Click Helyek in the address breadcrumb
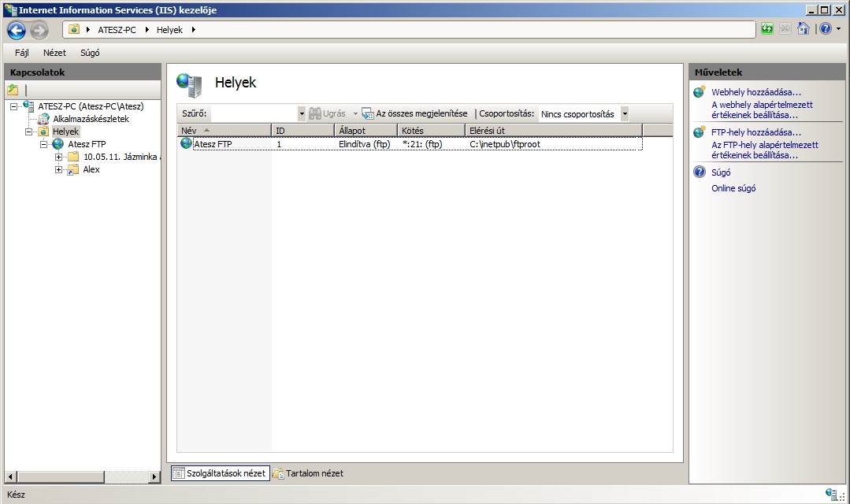Screen dimensions: 850x504 click(169, 30)
